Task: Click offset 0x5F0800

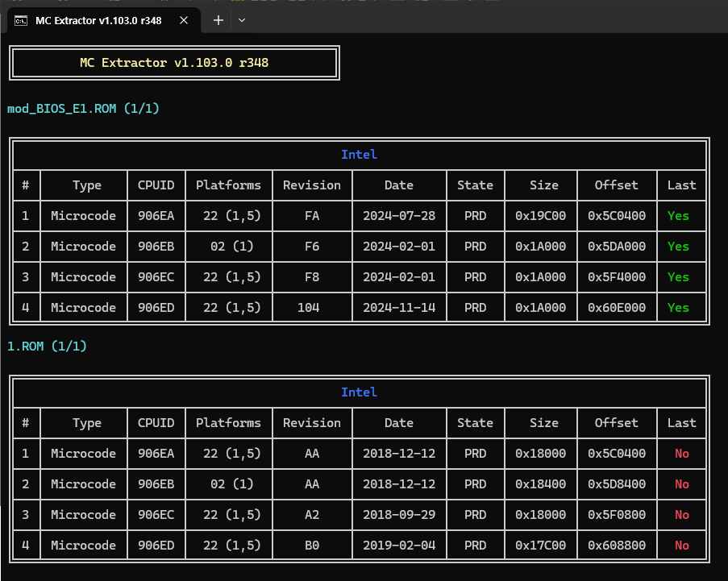Action: click(617, 515)
